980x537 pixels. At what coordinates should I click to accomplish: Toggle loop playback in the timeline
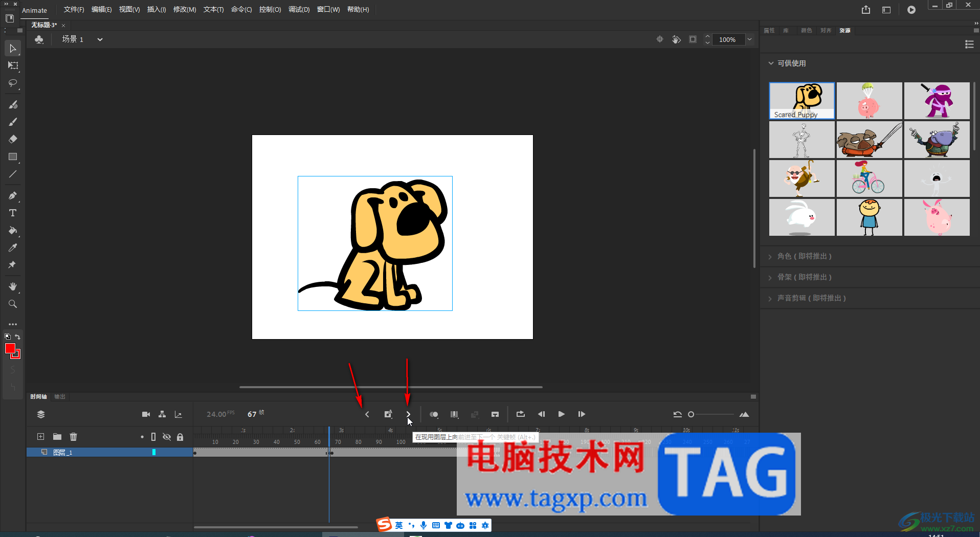(x=521, y=414)
